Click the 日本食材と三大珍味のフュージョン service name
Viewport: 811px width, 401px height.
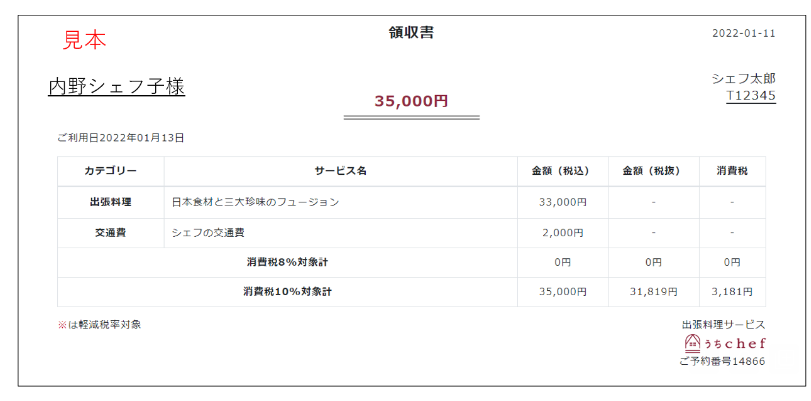256,202
